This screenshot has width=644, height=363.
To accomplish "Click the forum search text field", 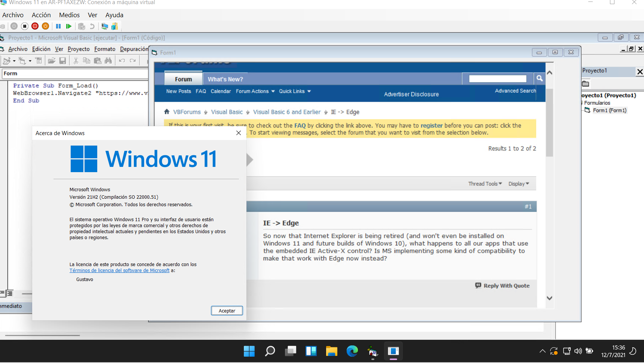I will [497, 79].
